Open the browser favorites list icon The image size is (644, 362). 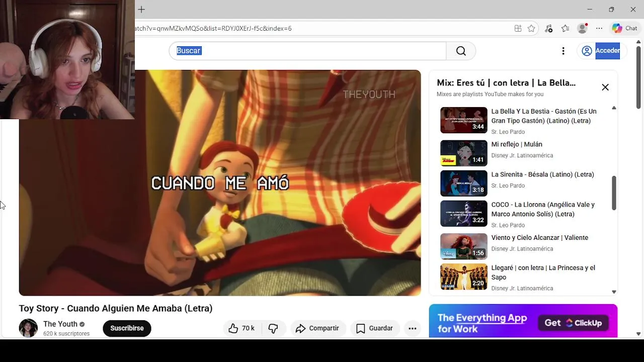(566, 29)
